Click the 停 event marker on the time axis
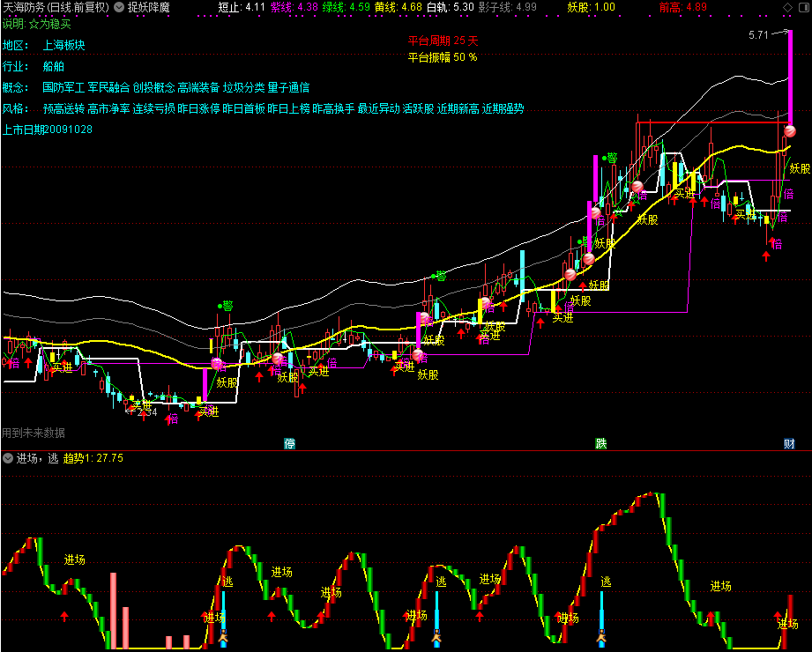 pyautogui.click(x=289, y=443)
